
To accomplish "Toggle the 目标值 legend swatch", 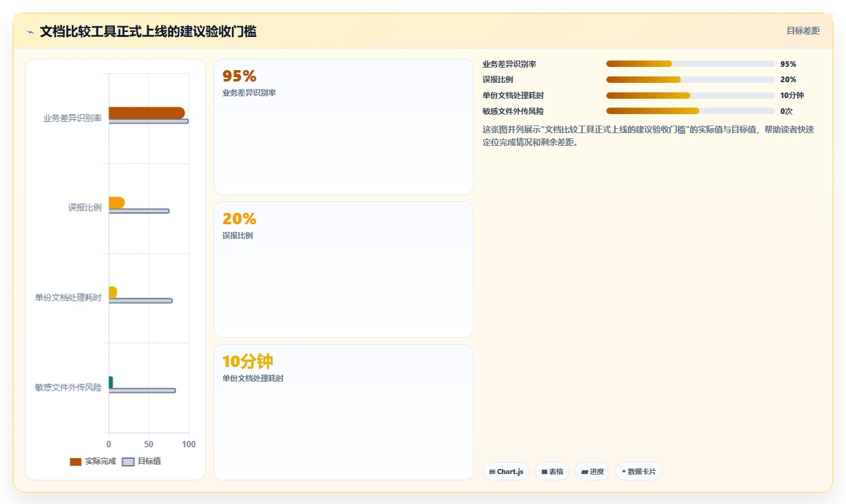I will click(128, 461).
